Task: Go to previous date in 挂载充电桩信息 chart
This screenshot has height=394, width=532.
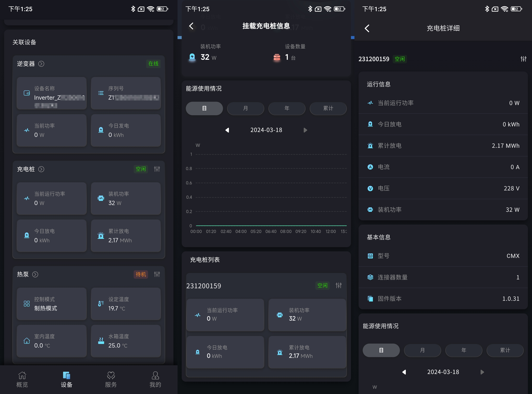Action: 227,130
